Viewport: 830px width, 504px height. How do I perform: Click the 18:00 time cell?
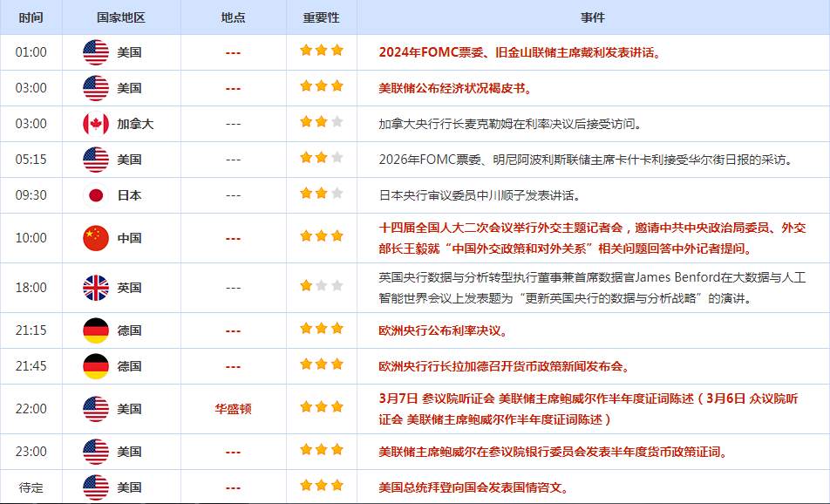31,288
